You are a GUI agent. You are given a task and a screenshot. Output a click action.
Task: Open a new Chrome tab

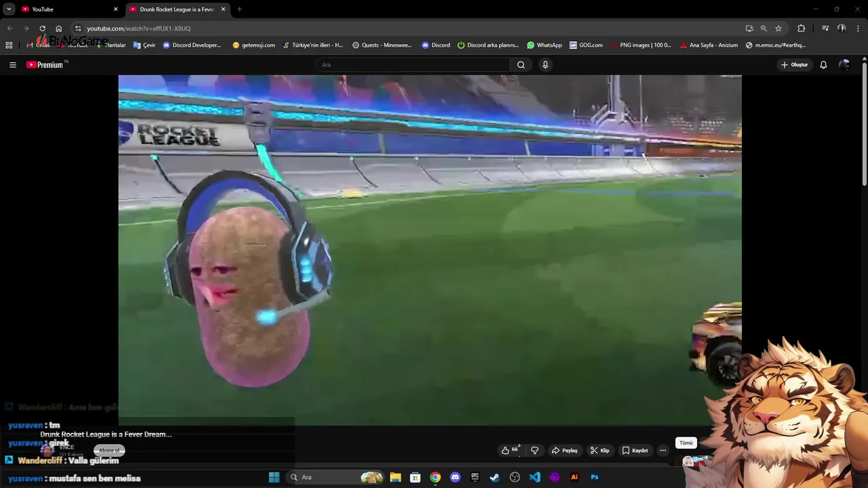(239, 9)
